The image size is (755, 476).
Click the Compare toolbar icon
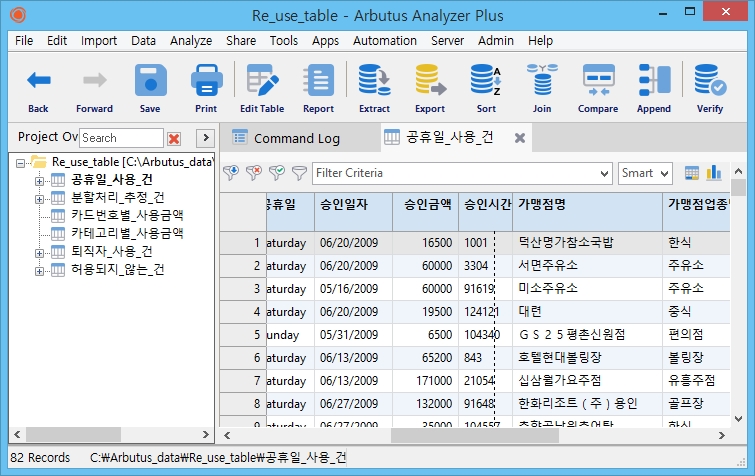pos(598,80)
